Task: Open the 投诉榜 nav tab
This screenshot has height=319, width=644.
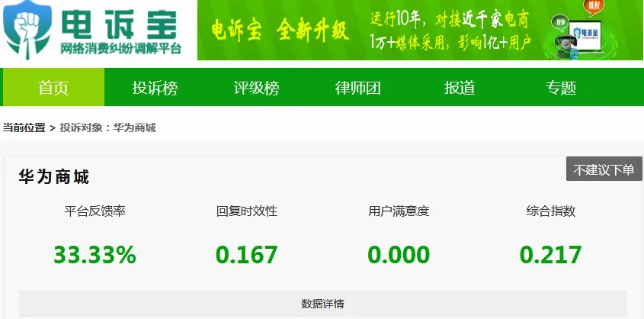Action: 155,88
